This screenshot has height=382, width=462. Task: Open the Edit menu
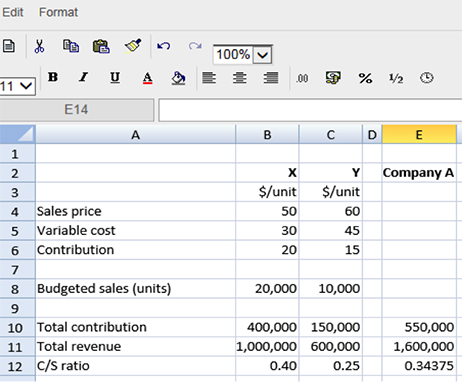tap(12, 12)
